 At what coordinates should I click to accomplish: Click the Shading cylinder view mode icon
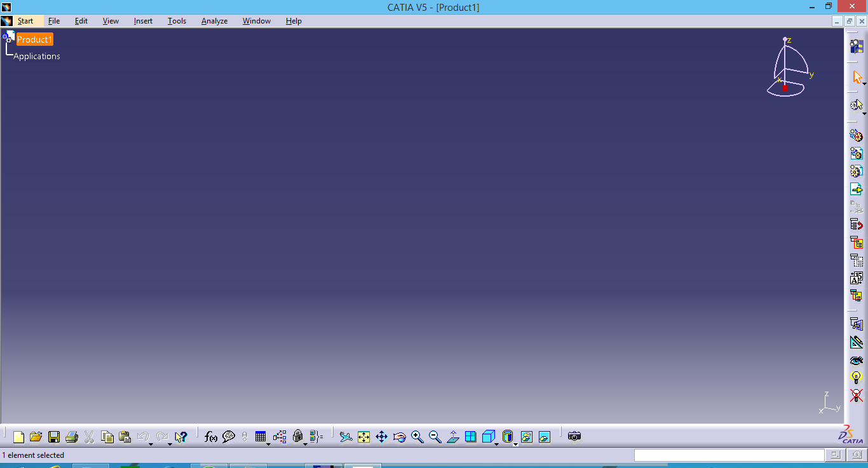507,437
